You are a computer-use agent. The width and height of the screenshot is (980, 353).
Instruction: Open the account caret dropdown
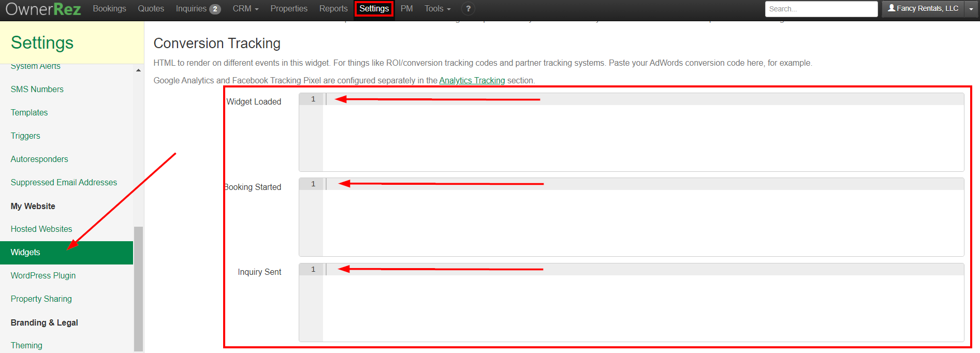(971, 9)
